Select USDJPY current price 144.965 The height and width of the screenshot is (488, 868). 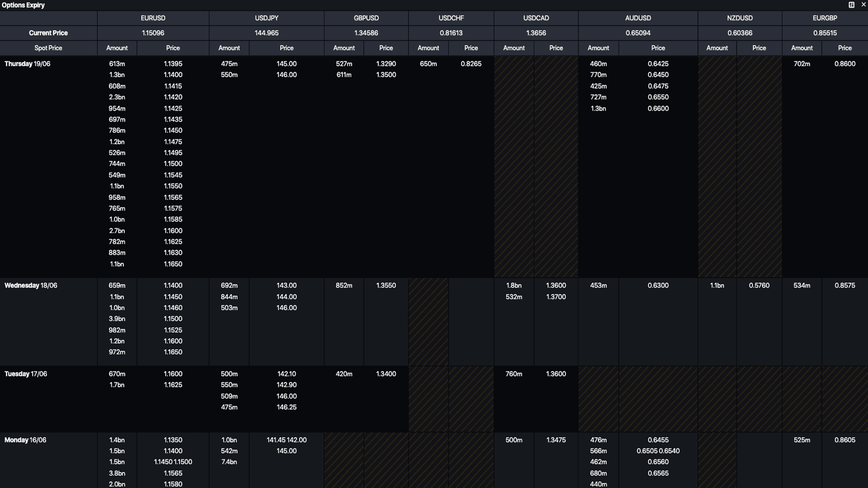coord(267,33)
